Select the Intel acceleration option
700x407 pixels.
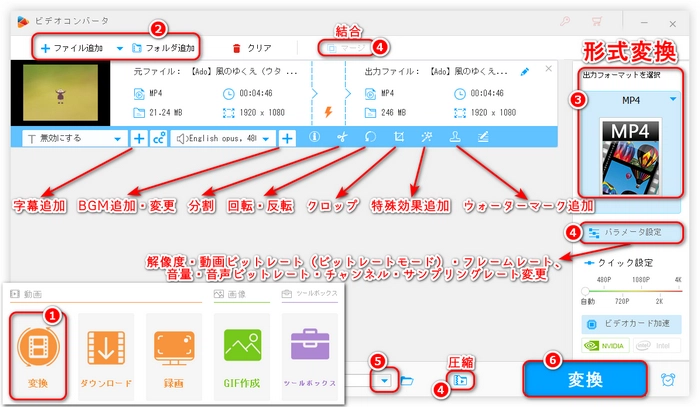[657, 345]
